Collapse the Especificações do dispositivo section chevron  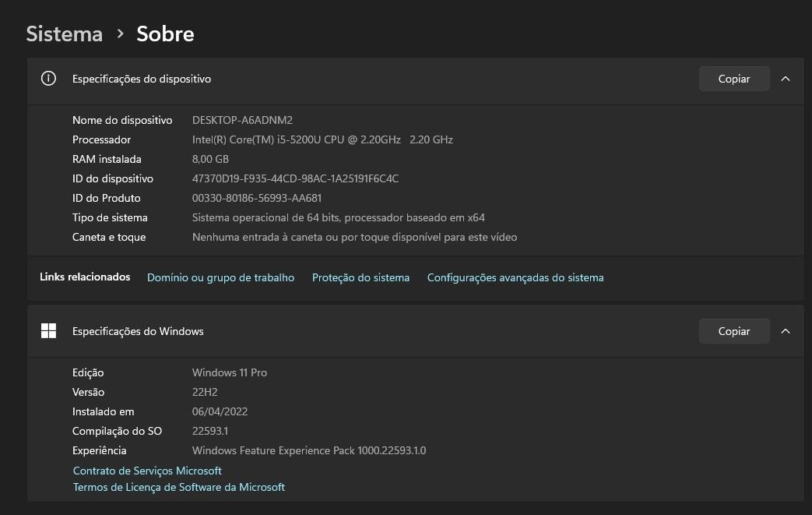click(785, 79)
